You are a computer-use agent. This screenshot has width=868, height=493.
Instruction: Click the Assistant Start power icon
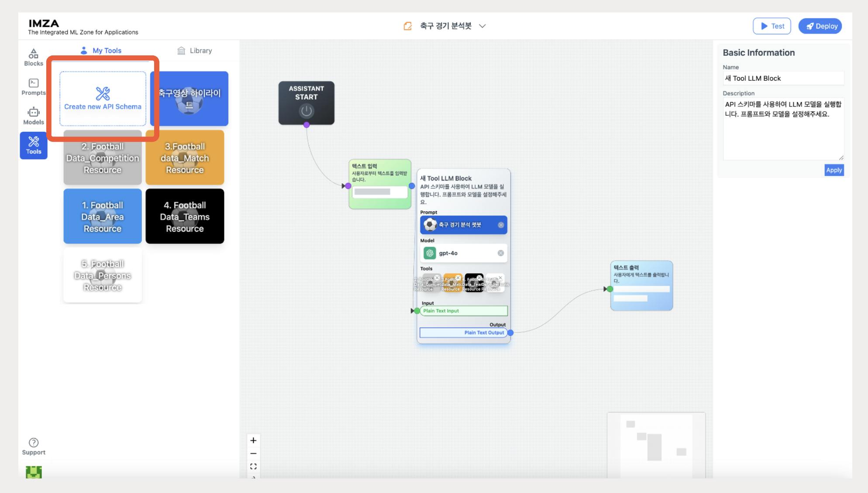pos(307,111)
